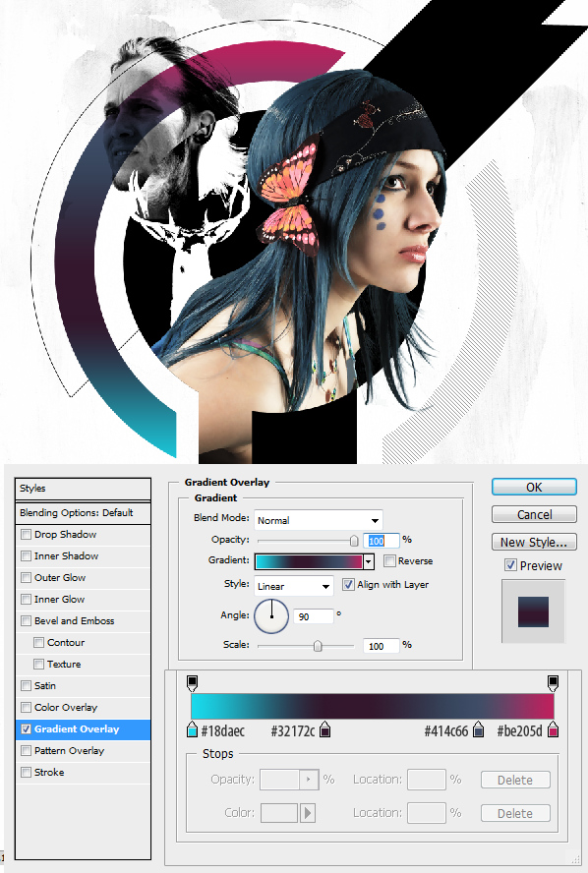Screen dimensions: 588x873
Task: Click the Scale slider handle
Action: (x=318, y=646)
